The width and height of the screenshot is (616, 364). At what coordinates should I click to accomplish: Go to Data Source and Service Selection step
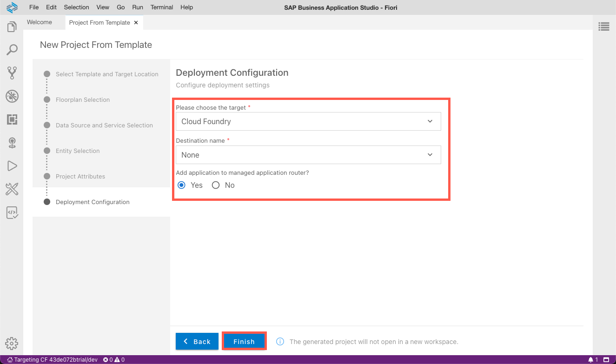pos(104,126)
